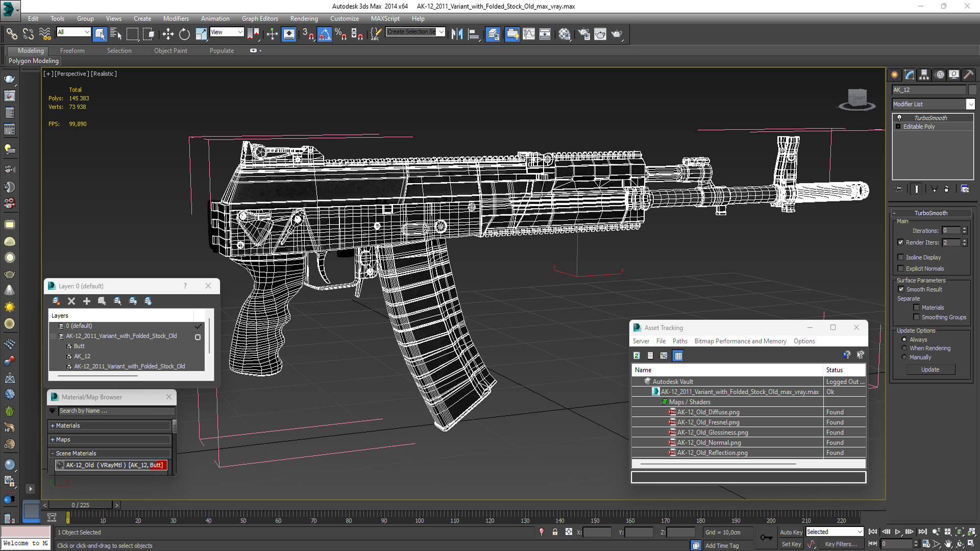The image size is (980, 551).
Task: Enable Separate by Smoothing Groups checkbox
Action: tap(916, 317)
